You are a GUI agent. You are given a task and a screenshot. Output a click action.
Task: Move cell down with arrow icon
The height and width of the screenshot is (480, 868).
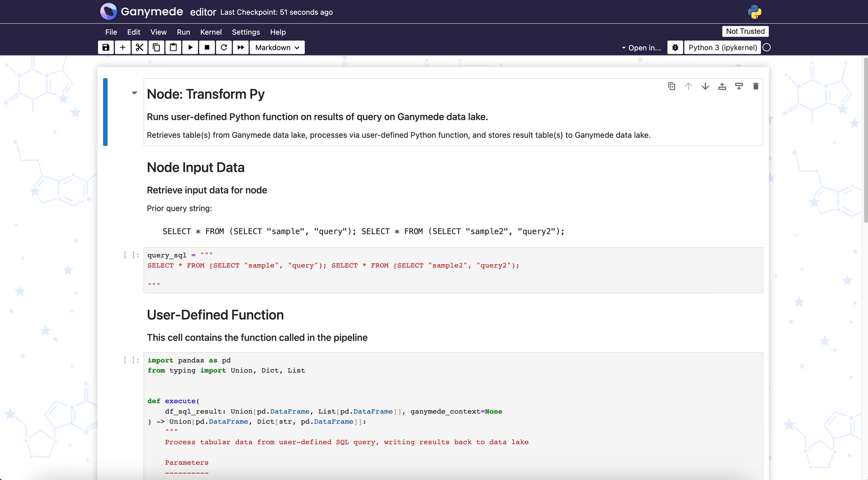tap(705, 86)
